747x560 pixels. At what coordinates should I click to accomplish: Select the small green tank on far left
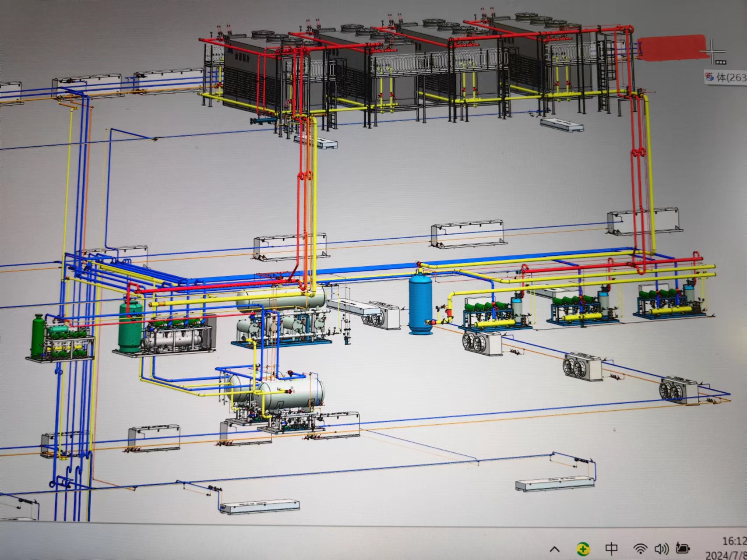37,336
